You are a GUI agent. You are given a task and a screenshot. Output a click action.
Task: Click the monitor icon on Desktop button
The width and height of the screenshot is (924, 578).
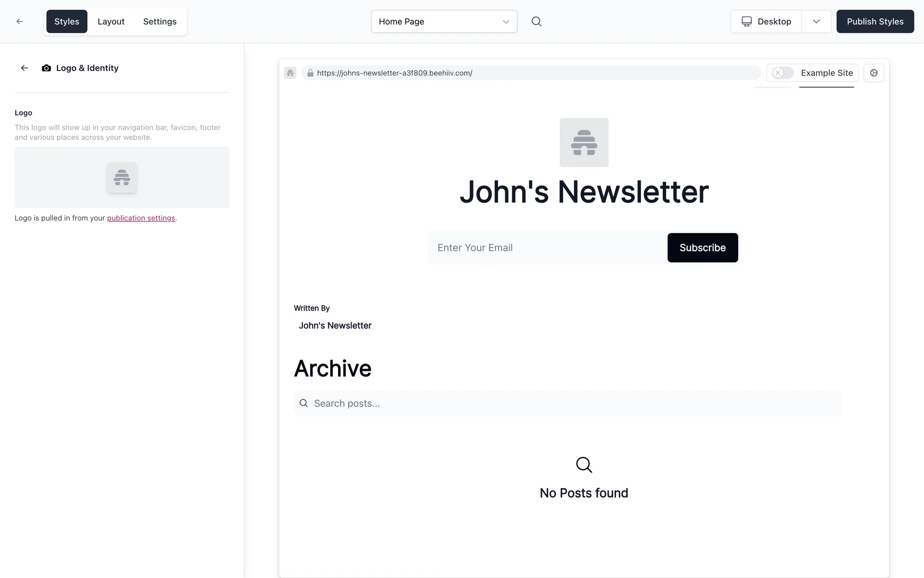(746, 21)
